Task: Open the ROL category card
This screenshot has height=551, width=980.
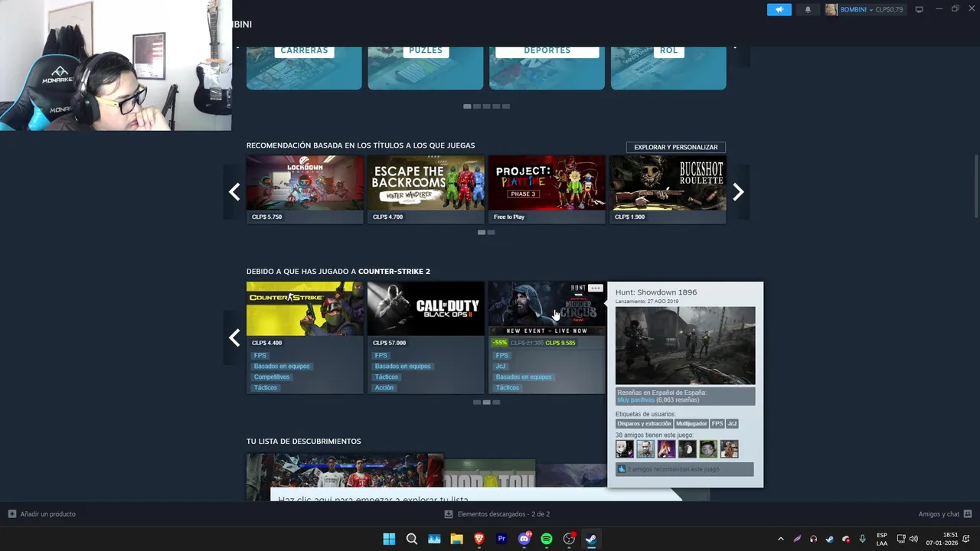Action: point(668,67)
